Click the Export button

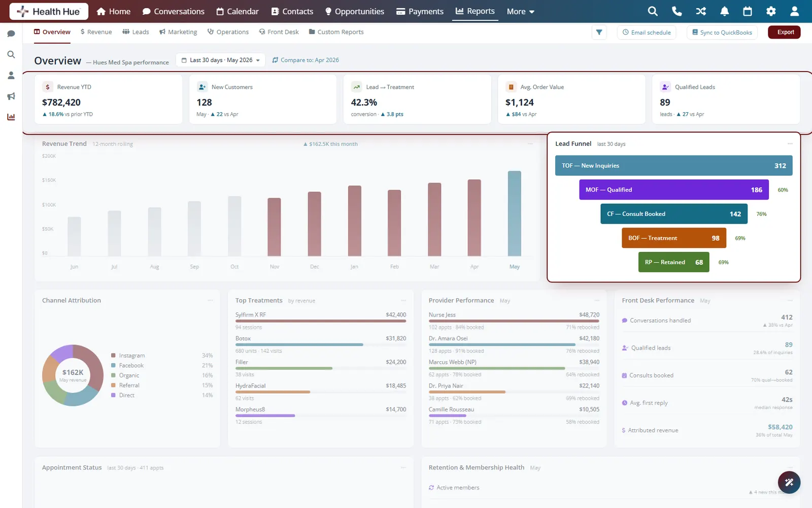[x=785, y=32]
